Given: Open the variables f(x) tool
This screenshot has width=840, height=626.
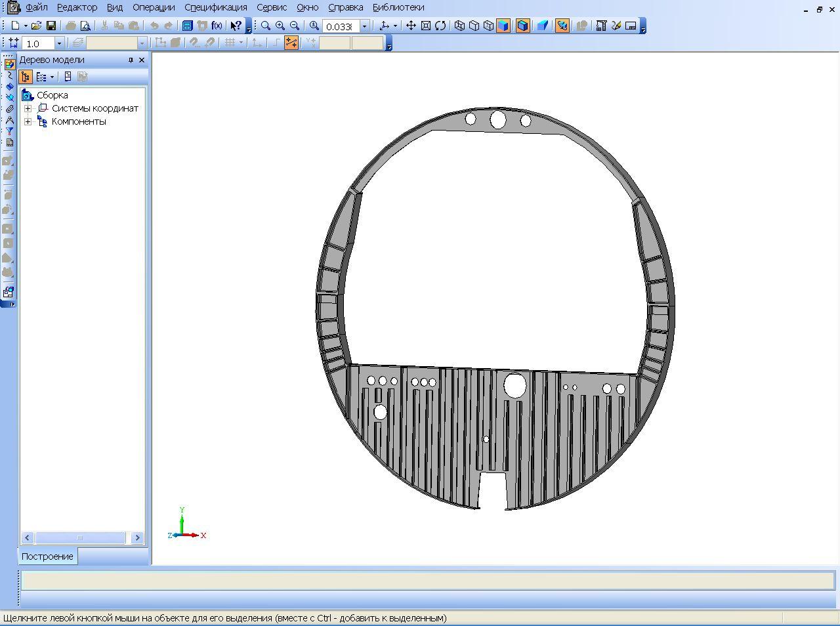Looking at the screenshot, I should pyautogui.click(x=217, y=26).
